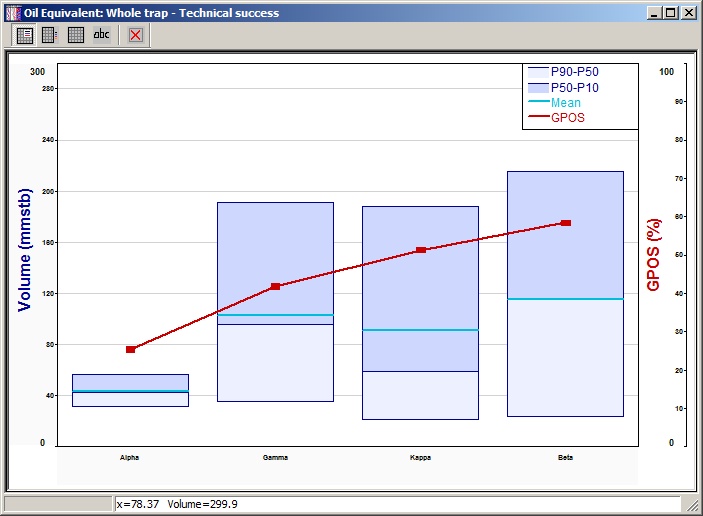
Task: Click the P50-P10 legend entry
Action: tap(576, 87)
